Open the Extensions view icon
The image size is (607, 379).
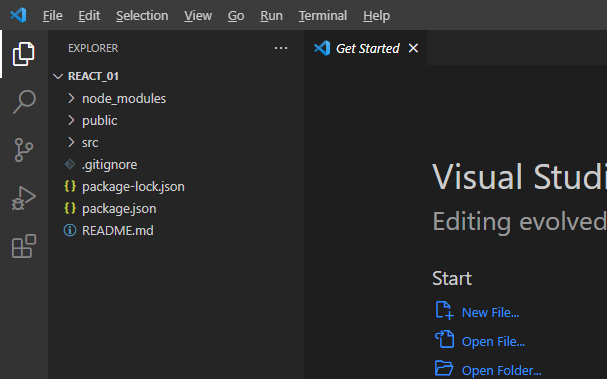pyautogui.click(x=24, y=246)
